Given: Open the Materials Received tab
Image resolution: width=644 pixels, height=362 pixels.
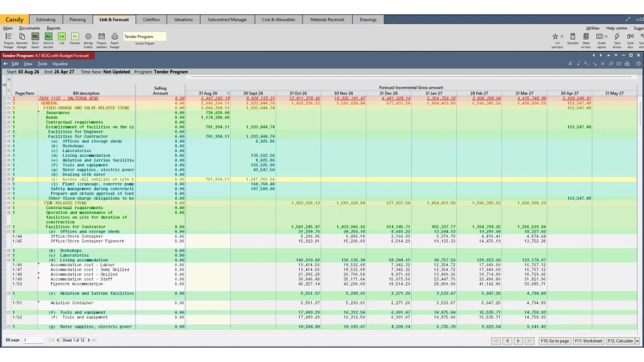Looking at the screenshot, I should coord(327,19).
